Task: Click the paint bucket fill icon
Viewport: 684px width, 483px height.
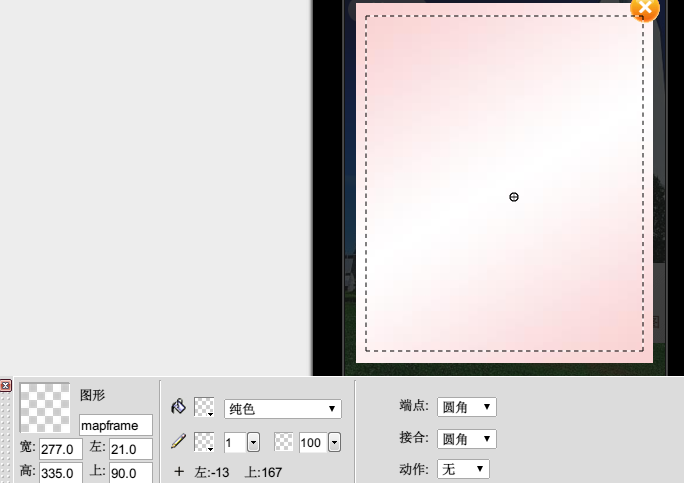Action: pos(178,406)
